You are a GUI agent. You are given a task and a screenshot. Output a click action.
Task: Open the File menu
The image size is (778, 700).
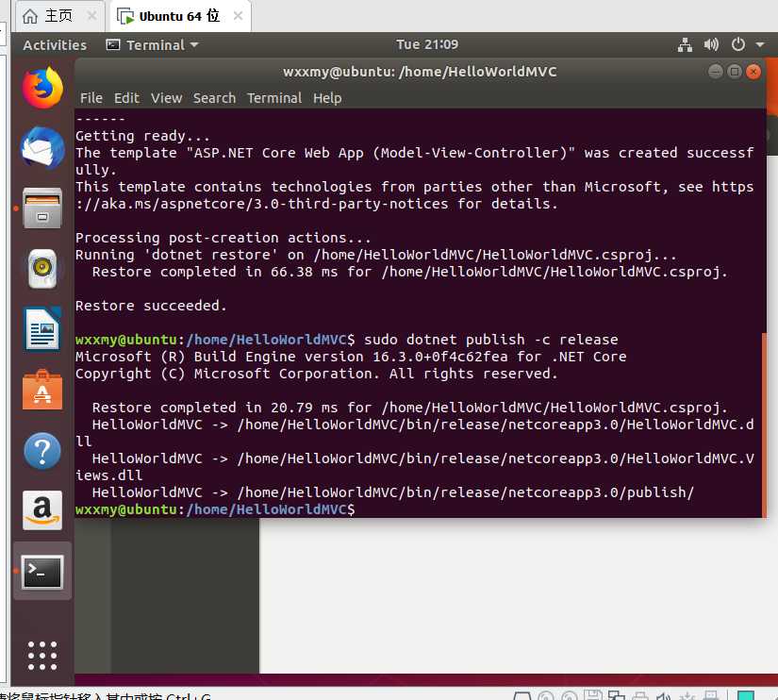coord(91,98)
